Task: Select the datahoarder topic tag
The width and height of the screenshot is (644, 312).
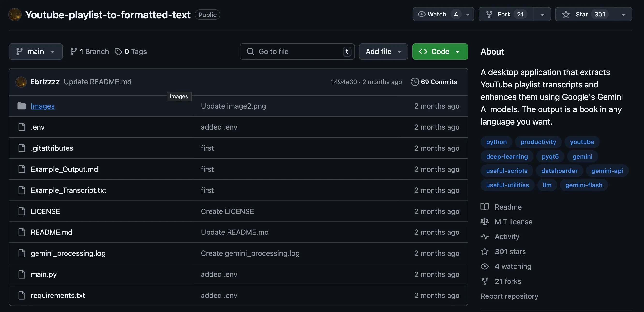Action: click(560, 171)
